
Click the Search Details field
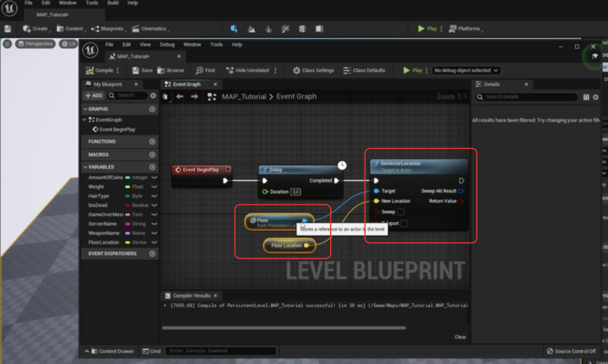tap(527, 97)
